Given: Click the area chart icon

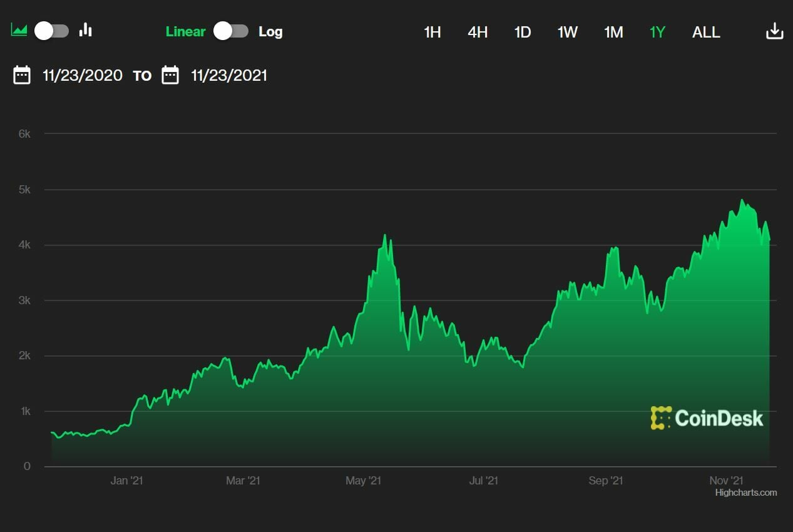Looking at the screenshot, I should pyautogui.click(x=19, y=30).
